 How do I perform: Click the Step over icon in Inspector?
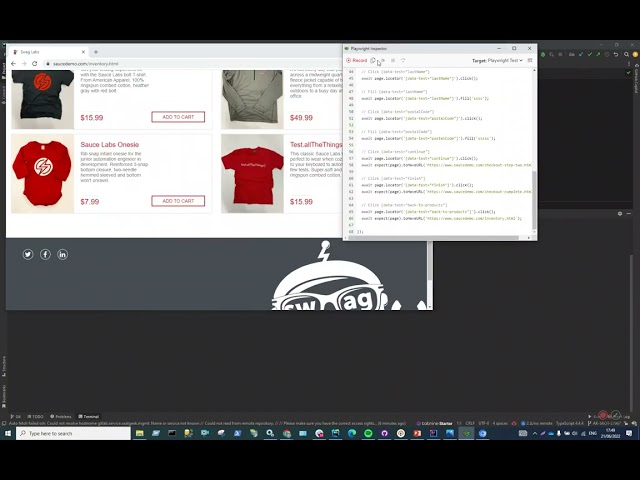tap(403, 60)
